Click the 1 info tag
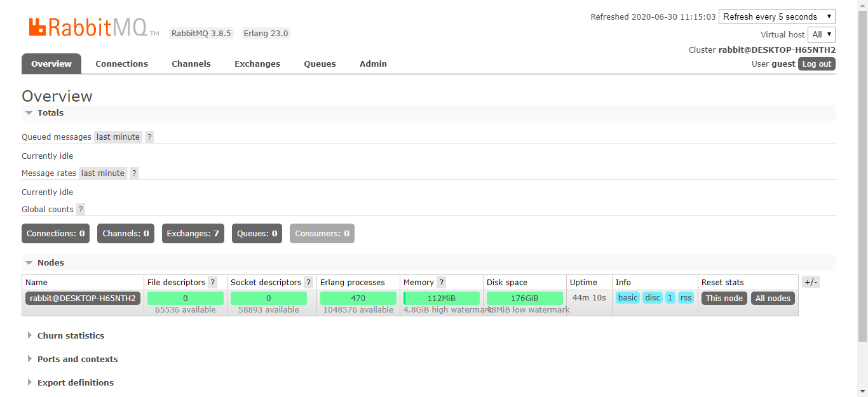 [x=670, y=297]
